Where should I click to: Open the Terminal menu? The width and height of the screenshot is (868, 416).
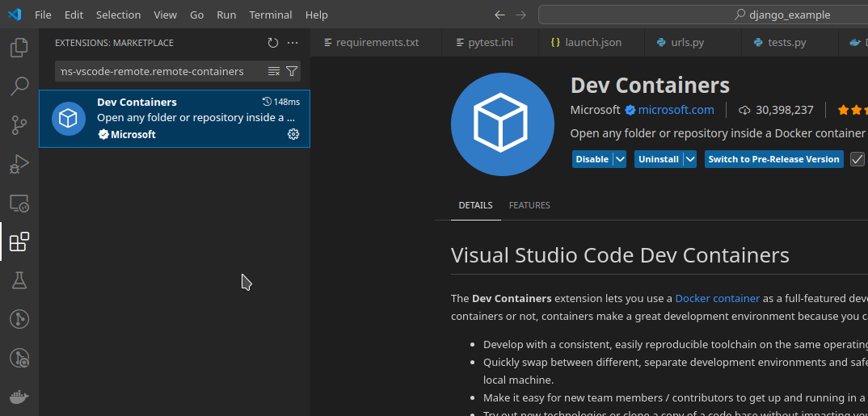click(271, 15)
